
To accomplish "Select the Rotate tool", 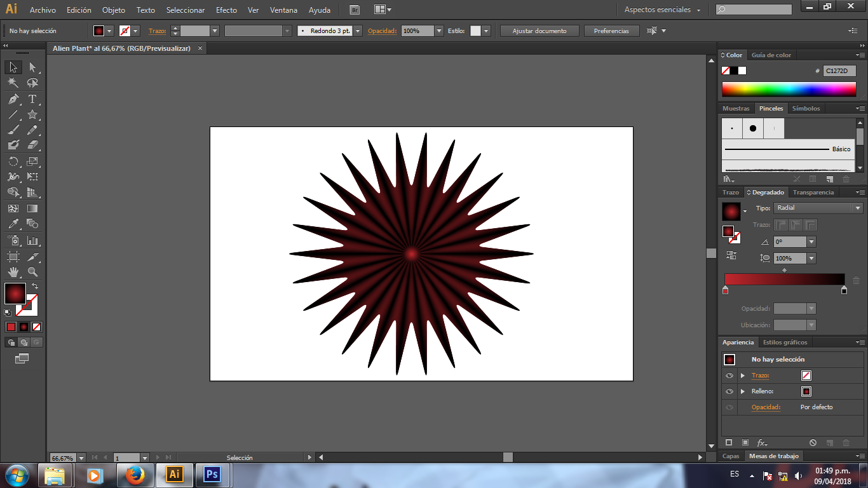I will coord(13,161).
